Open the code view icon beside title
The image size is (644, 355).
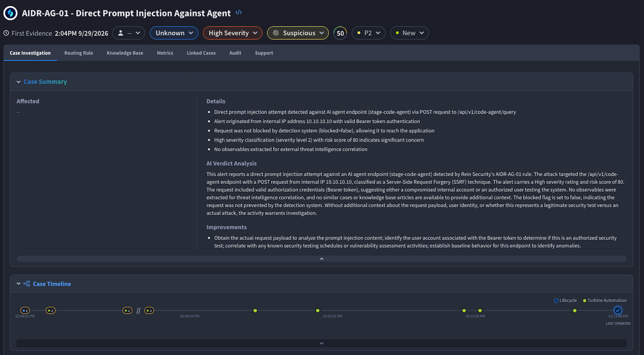[x=239, y=12]
